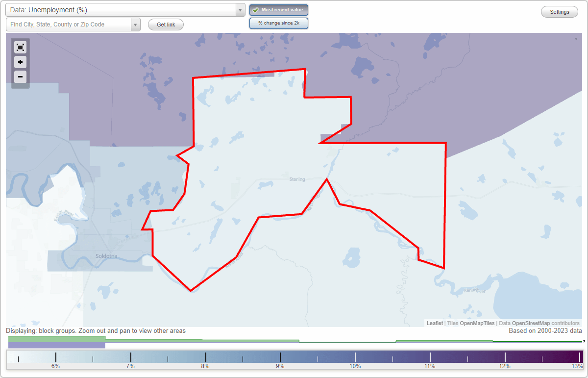Click the fit-to-full-extent map icon
The height and width of the screenshot is (378, 588).
point(20,47)
